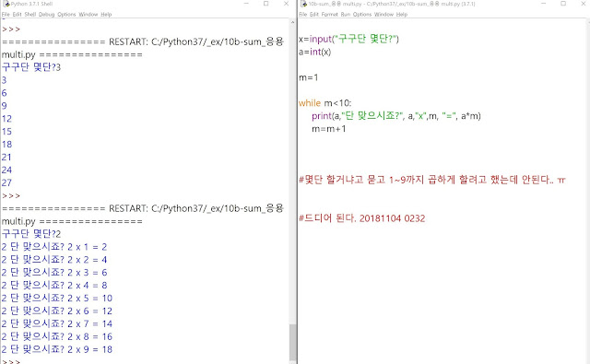590x364 pixels.
Task: Click shell output line '2 x 7 = 14'
Action: click(x=57, y=323)
